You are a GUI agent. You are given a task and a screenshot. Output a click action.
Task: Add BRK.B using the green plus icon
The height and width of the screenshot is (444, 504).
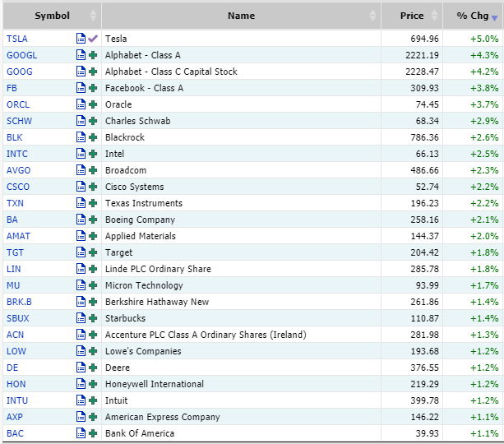[x=93, y=302]
